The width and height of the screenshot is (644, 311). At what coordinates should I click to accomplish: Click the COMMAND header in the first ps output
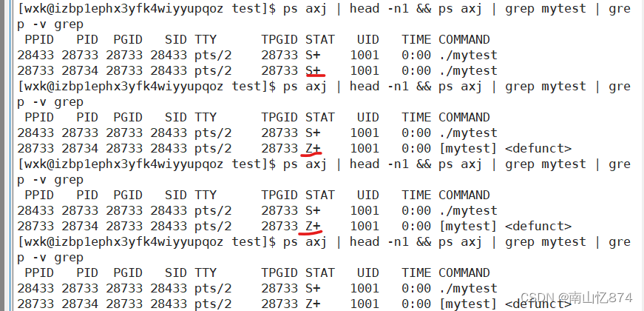(x=464, y=40)
